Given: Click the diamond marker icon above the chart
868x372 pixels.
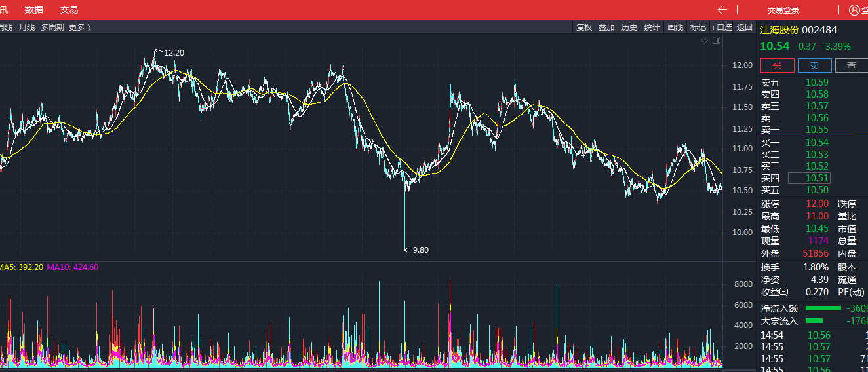Looking at the screenshot, I should point(705,41).
